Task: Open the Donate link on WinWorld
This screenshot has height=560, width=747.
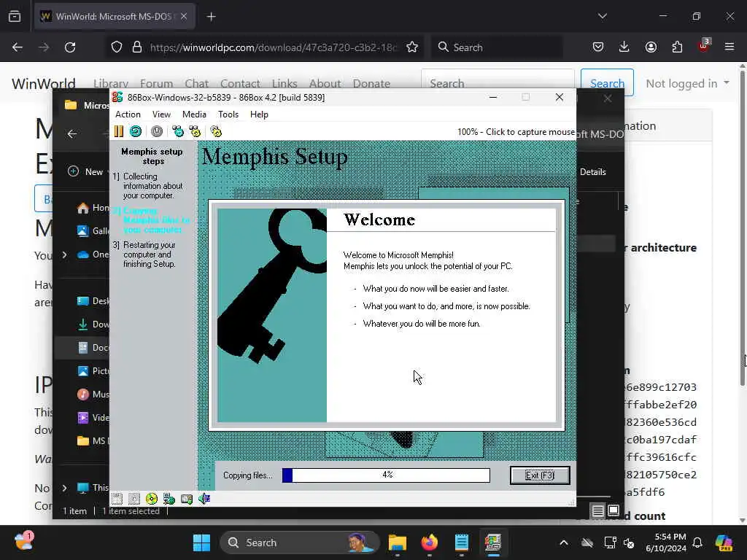Action: pyautogui.click(x=371, y=83)
